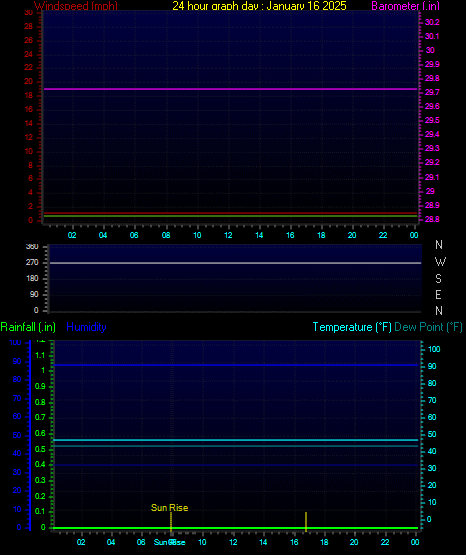This screenshot has width=466, height=555.
Task: Click the Windspeed (mph) axis title
Action: point(76,5)
